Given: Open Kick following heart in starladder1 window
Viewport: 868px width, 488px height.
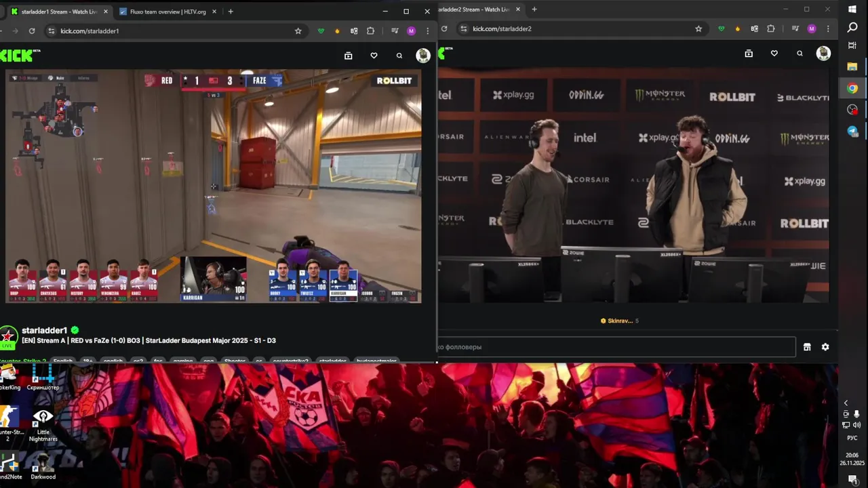Looking at the screenshot, I should click(374, 56).
